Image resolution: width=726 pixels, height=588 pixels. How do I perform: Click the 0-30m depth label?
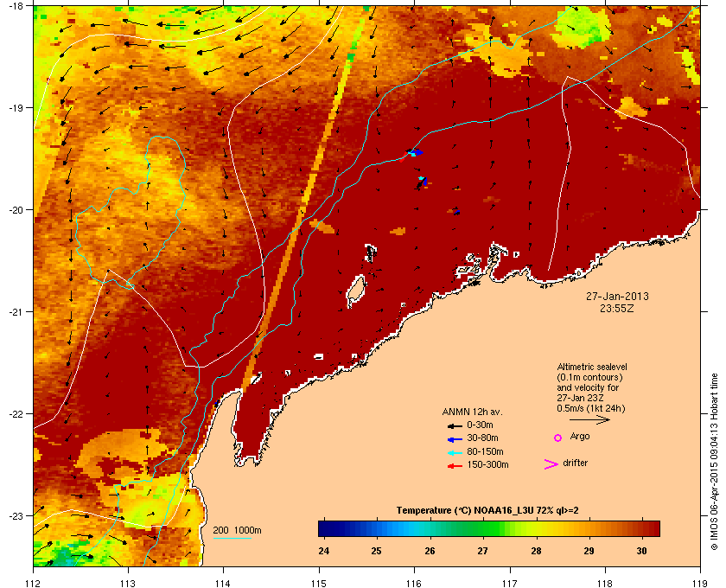point(480,425)
